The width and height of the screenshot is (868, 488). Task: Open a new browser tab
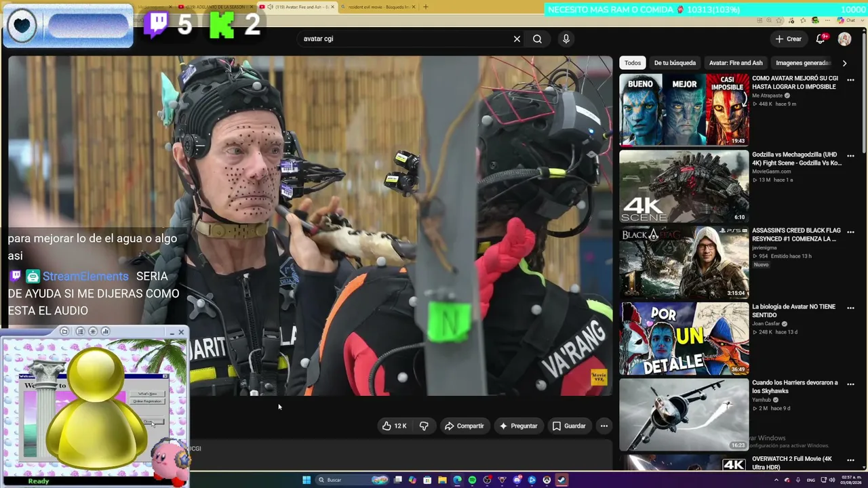[x=425, y=7]
